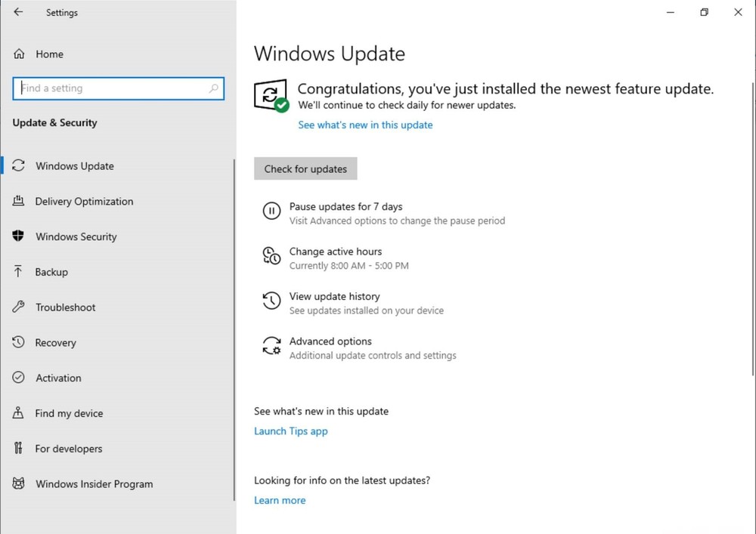The width and height of the screenshot is (756, 534).
Task: Open See what's new in this update link
Action: click(365, 125)
